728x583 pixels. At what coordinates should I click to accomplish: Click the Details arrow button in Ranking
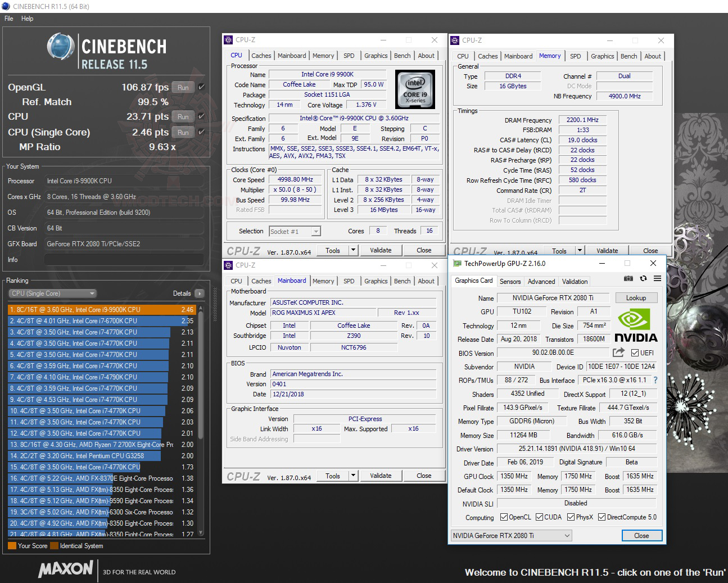[x=199, y=293]
